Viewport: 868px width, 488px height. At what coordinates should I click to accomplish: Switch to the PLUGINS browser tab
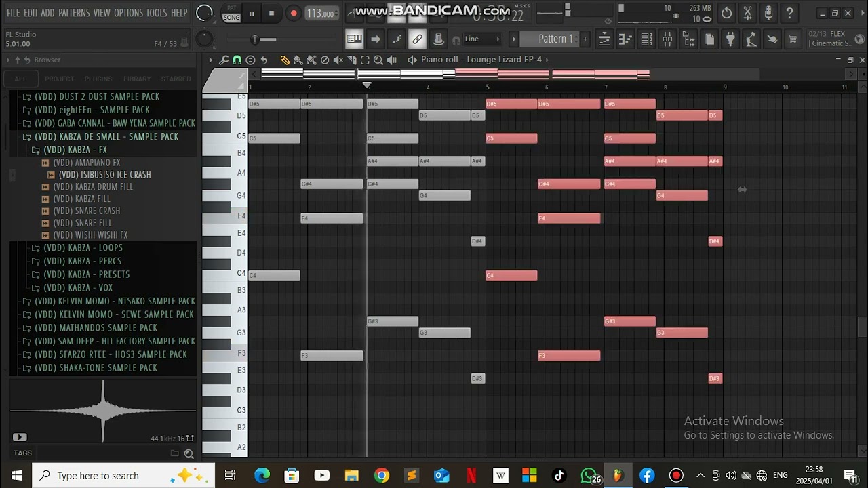(98, 79)
